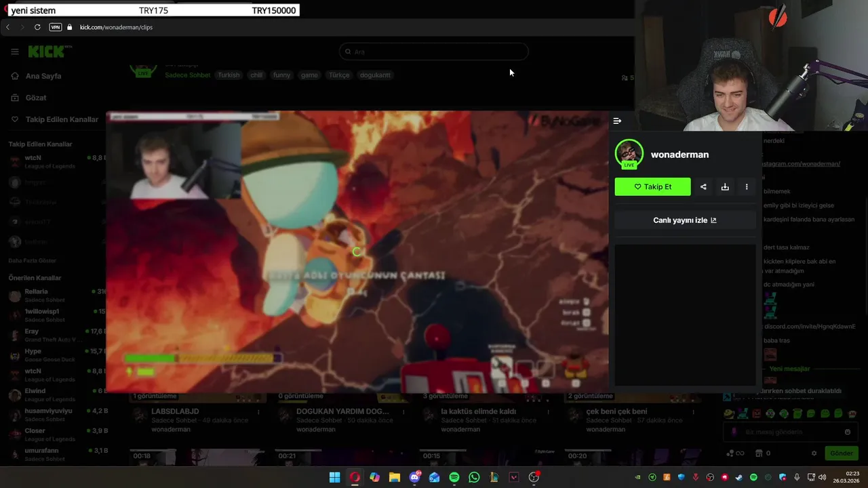
Task: Open husamviyuviyu recommended channel
Action: tap(57, 414)
